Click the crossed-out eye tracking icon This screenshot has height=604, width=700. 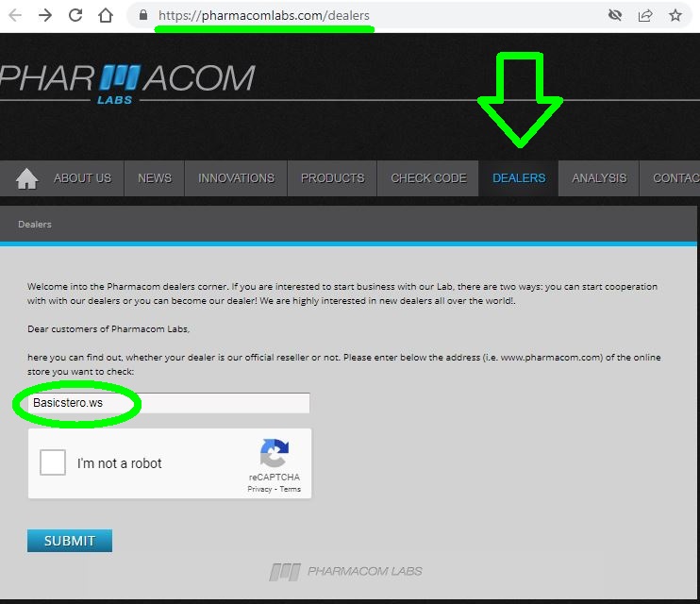(615, 15)
